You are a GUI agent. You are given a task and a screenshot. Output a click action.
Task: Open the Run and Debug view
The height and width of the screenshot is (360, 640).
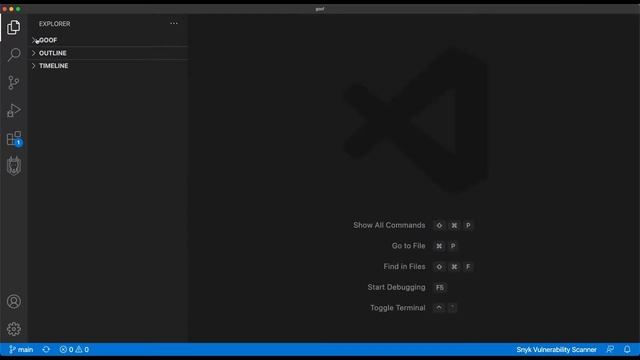click(13, 110)
